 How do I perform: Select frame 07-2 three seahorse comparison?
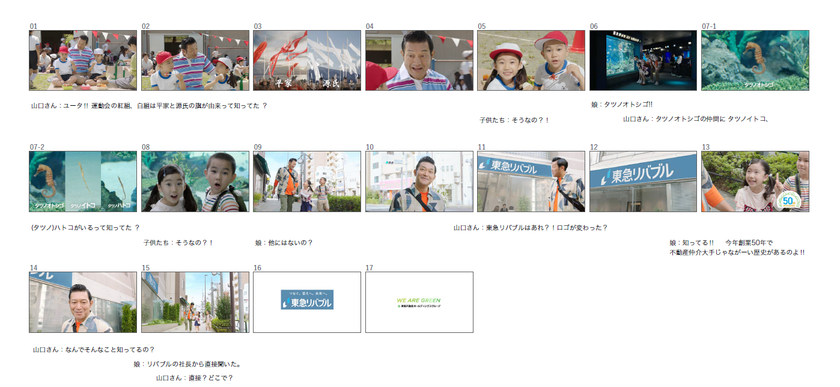[83, 181]
